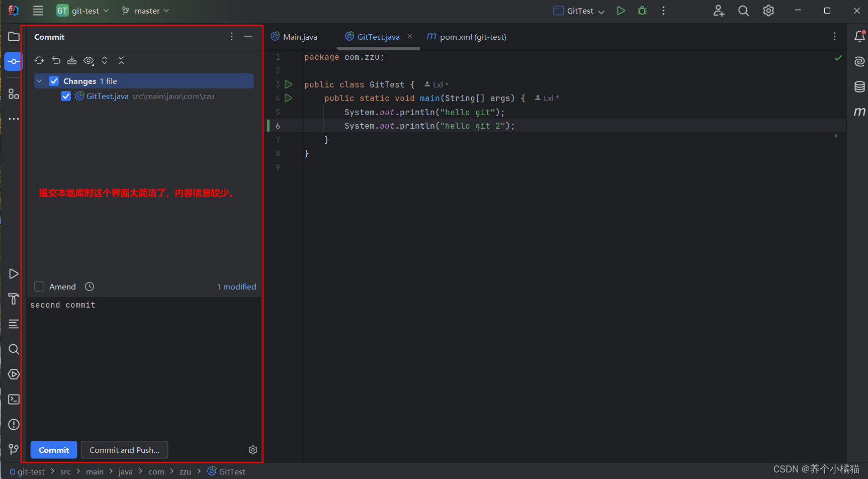868x479 pixels.
Task: Click the Shelve changes icon
Action: coord(72,60)
